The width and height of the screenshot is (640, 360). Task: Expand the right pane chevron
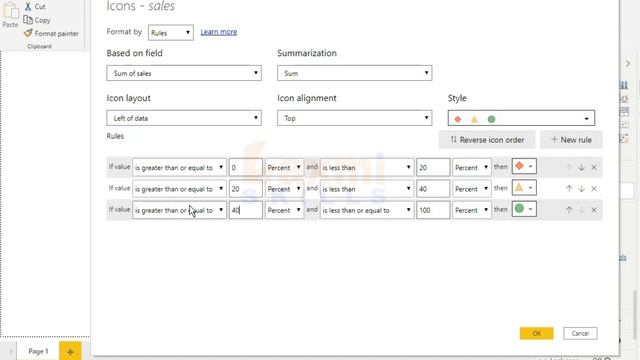pos(628,63)
